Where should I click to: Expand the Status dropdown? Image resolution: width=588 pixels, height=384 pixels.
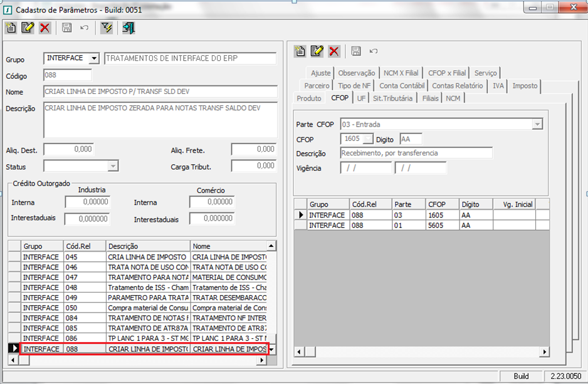click(x=113, y=166)
